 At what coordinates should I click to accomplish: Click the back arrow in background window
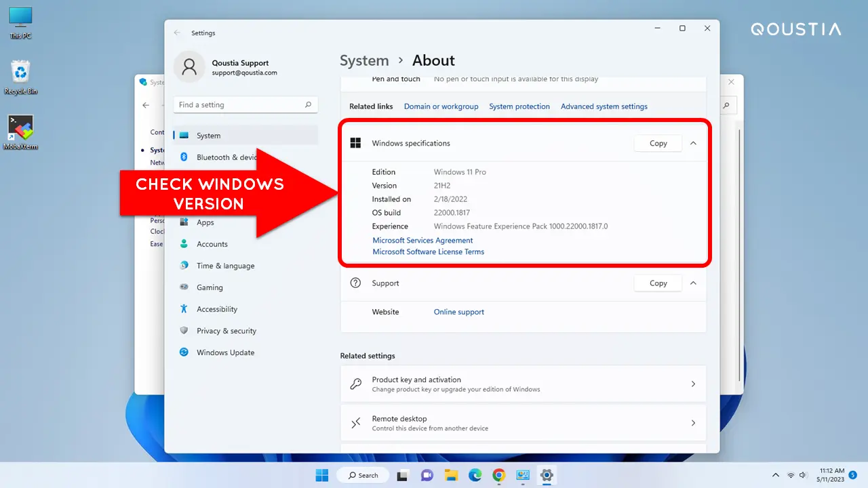point(146,105)
